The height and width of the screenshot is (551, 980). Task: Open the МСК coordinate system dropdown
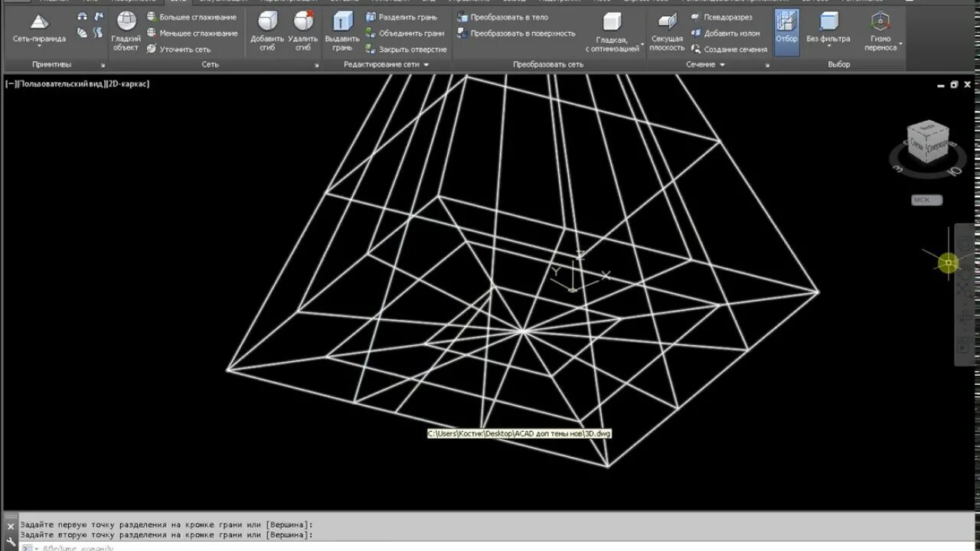926,200
